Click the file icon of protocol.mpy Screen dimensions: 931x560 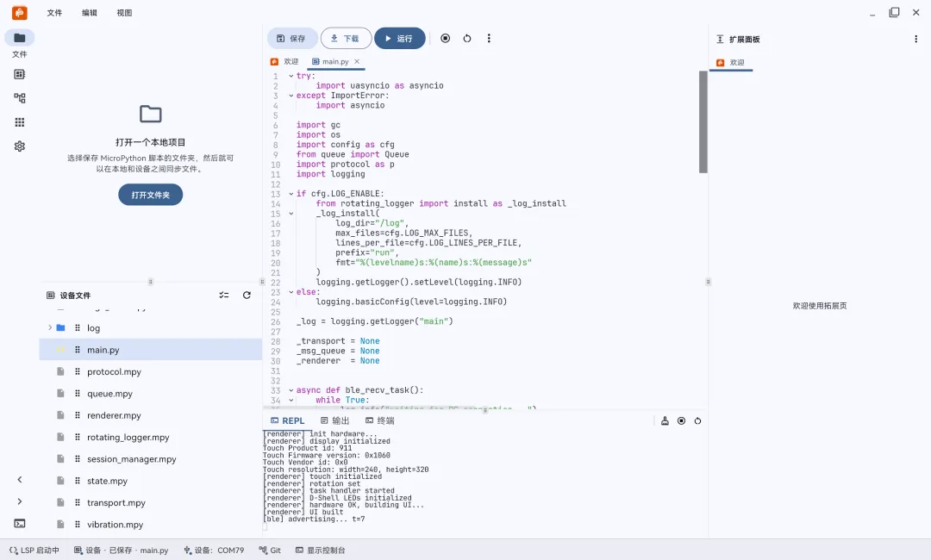tap(60, 371)
